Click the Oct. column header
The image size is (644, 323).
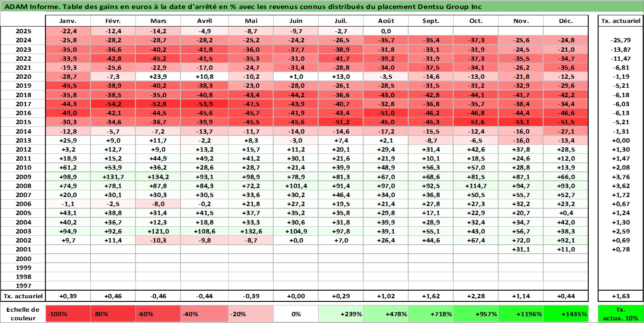pyautogui.click(x=476, y=21)
